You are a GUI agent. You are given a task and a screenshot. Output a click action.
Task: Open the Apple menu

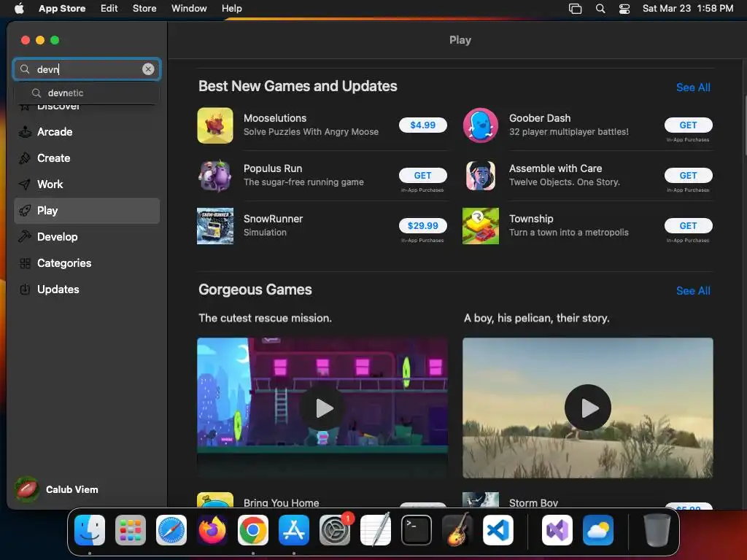coord(19,8)
